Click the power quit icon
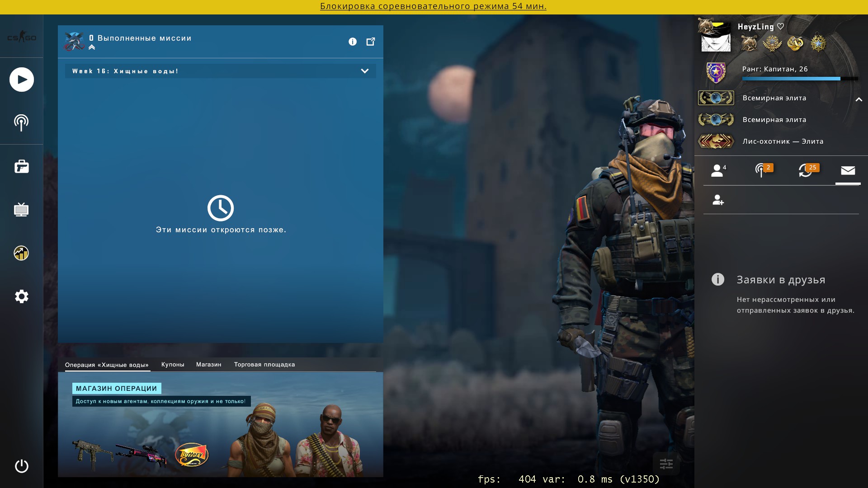Viewport: 868px width, 488px height. (21, 466)
